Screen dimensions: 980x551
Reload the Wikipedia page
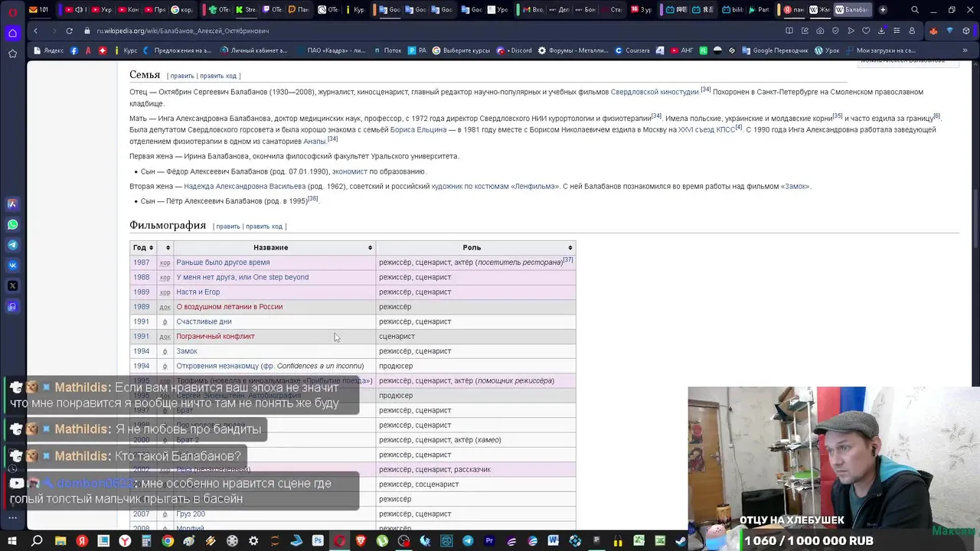point(69,31)
